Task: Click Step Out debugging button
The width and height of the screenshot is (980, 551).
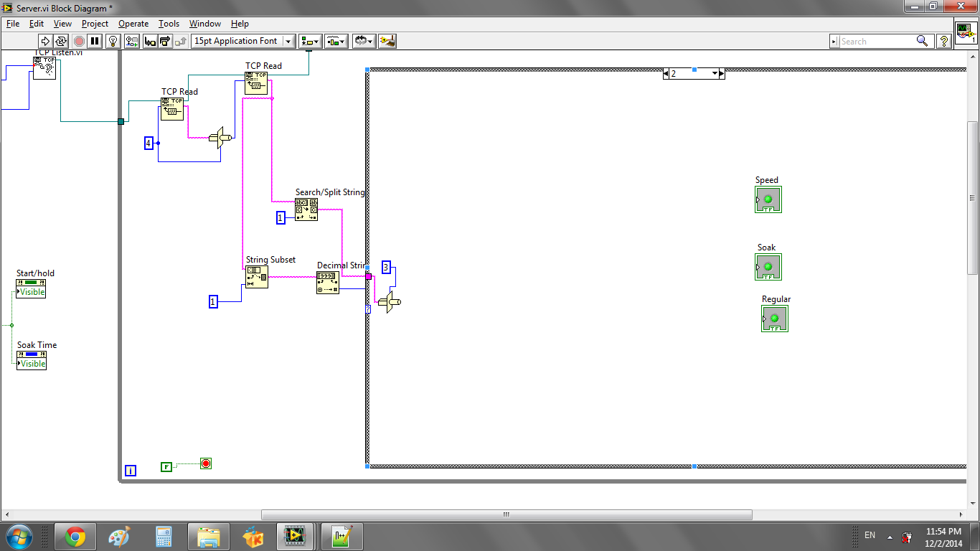Action: click(x=181, y=42)
